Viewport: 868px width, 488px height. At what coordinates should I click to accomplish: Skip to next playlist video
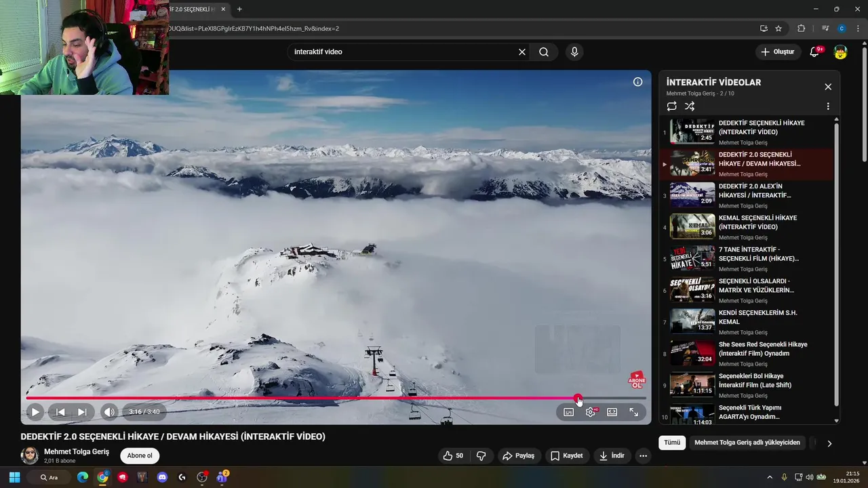tap(82, 411)
